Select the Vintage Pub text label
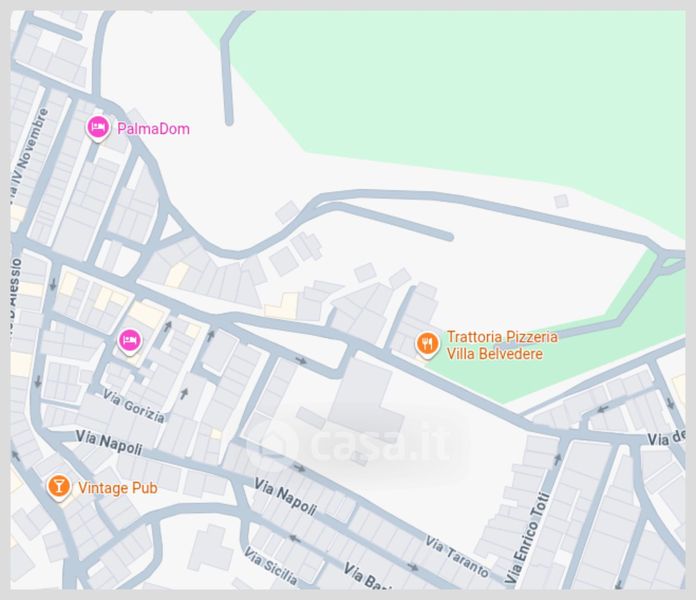The height and width of the screenshot is (600, 696). coord(118,488)
